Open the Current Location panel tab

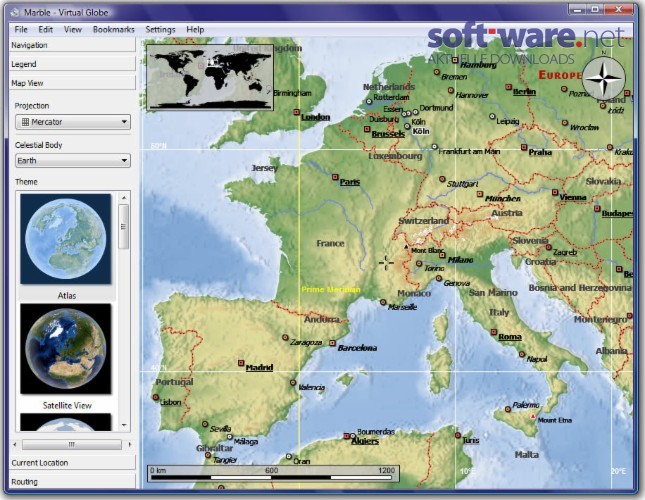click(72, 463)
